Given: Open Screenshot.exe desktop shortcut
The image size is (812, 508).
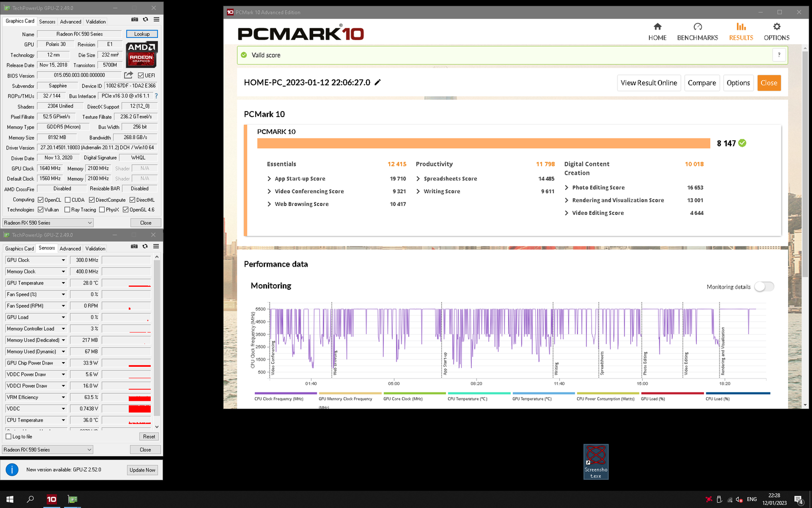Looking at the screenshot, I should click(x=596, y=461).
